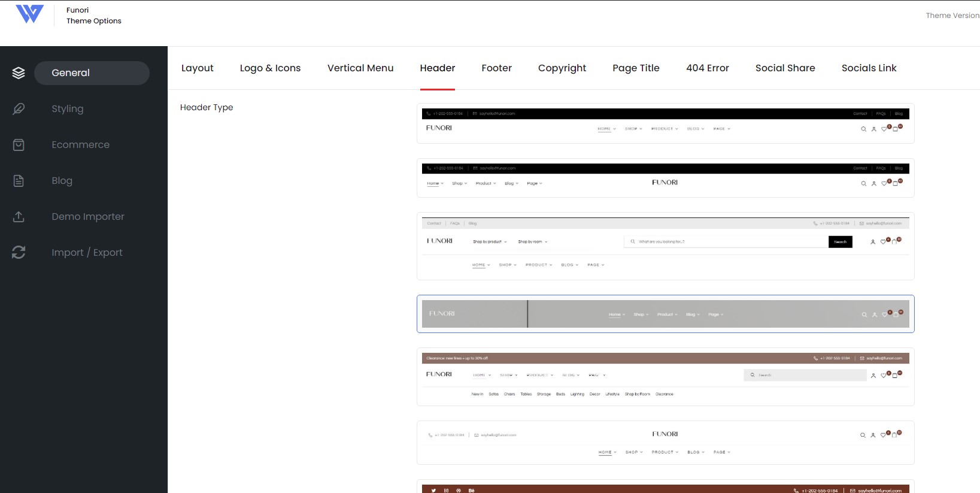Viewport: 980px width, 493px height.
Task: Open the Socials Link tab
Action: pyautogui.click(x=869, y=68)
